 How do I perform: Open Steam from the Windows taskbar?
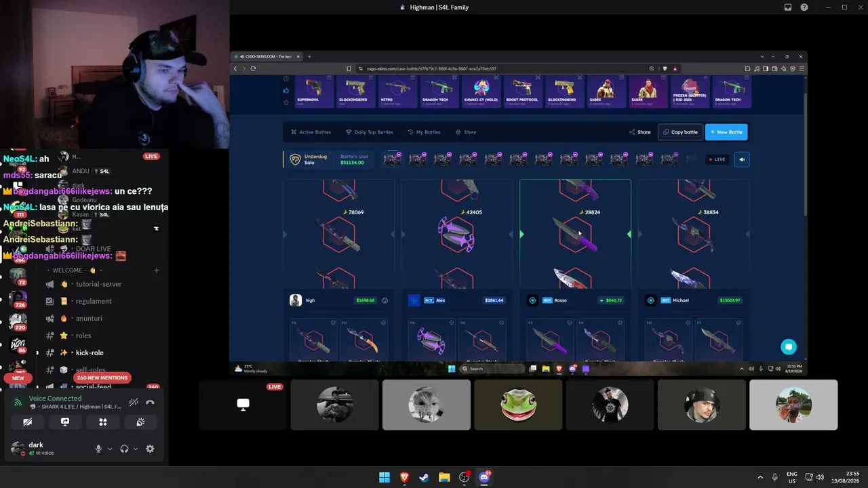[x=425, y=477]
